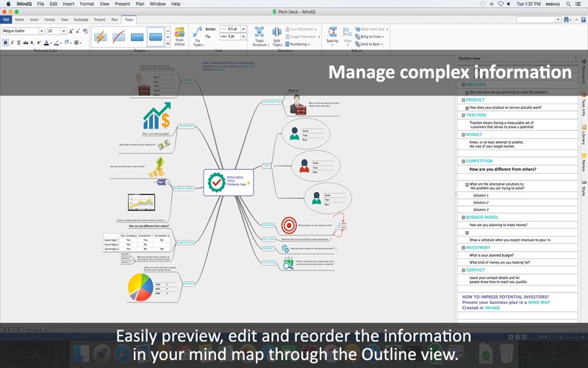The image size is (588, 368).
Task: Open the Spacing tool
Action: pos(332,36)
